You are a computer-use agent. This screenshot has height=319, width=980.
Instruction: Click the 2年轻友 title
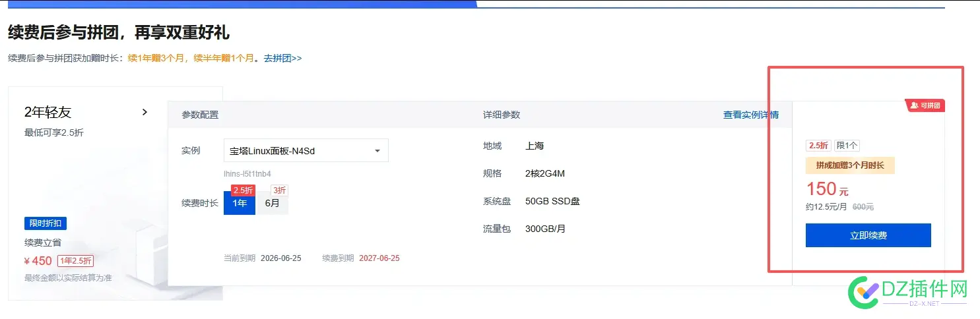(x=48, y=112)
